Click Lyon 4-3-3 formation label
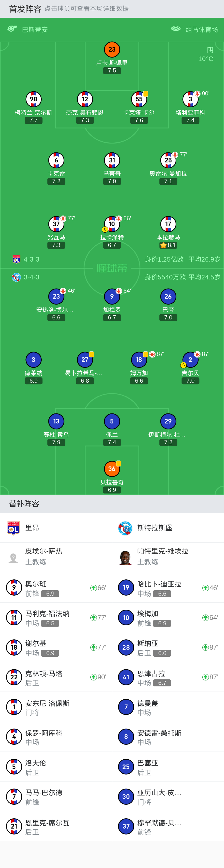This screenshot has height=868, width=224. click(x=31, y=259)
